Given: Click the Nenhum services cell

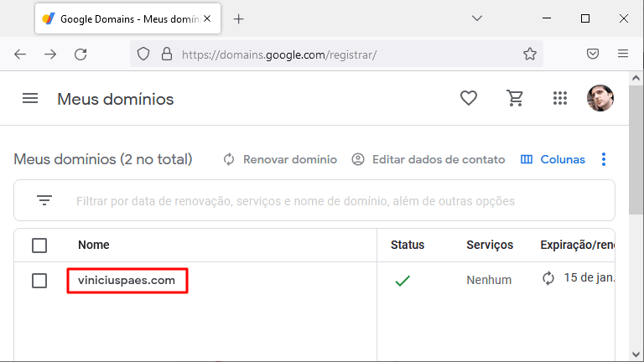Looking at the screenshot, I should tap(489, 280).
